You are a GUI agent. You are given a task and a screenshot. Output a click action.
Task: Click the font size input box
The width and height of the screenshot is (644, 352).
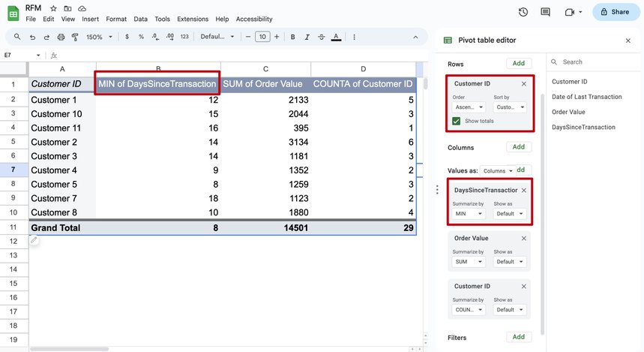[x=262, y=37]
